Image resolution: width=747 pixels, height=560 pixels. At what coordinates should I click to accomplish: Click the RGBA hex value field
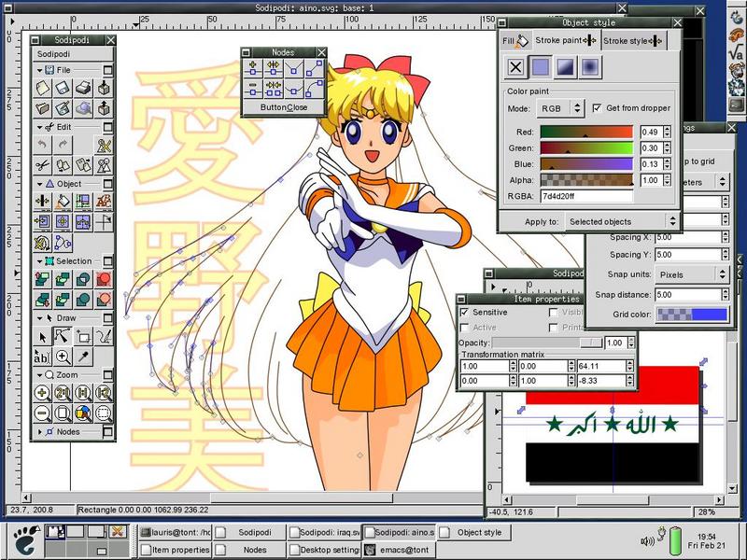coord(586,196)
